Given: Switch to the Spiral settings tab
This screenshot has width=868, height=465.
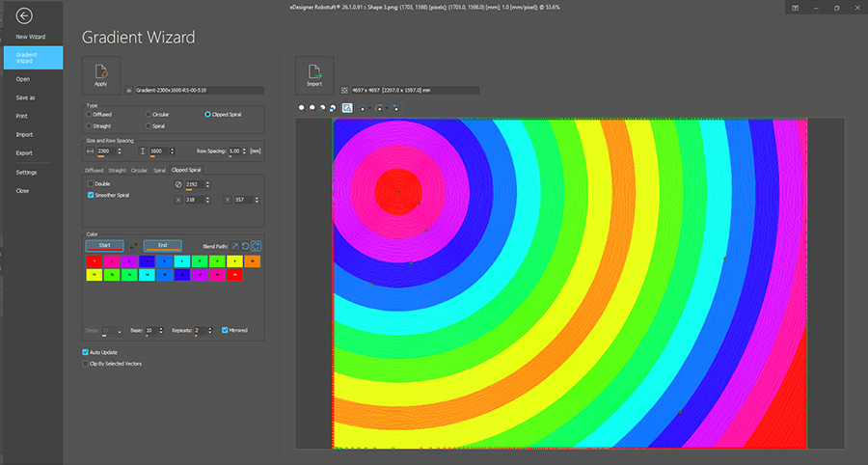Looking at the screenshot, I should [x=159, y=171].
